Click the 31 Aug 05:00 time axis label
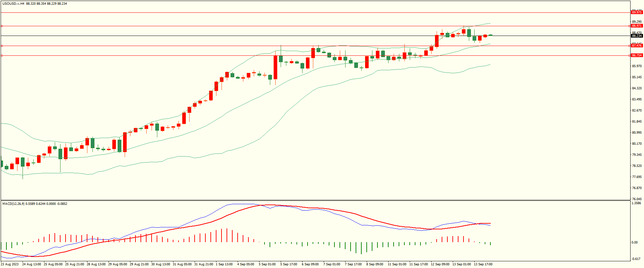The height and width of the screenshot is (268, 644). point(182,264)
